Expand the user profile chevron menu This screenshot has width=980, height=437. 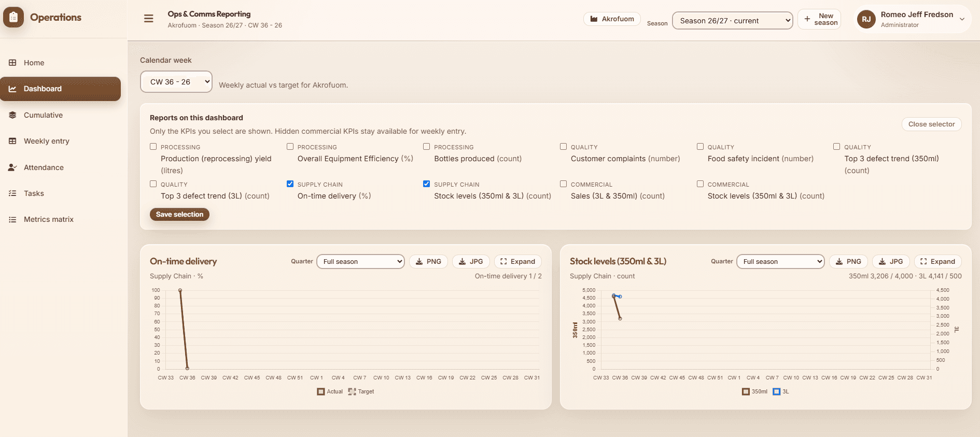pos(962,19)
